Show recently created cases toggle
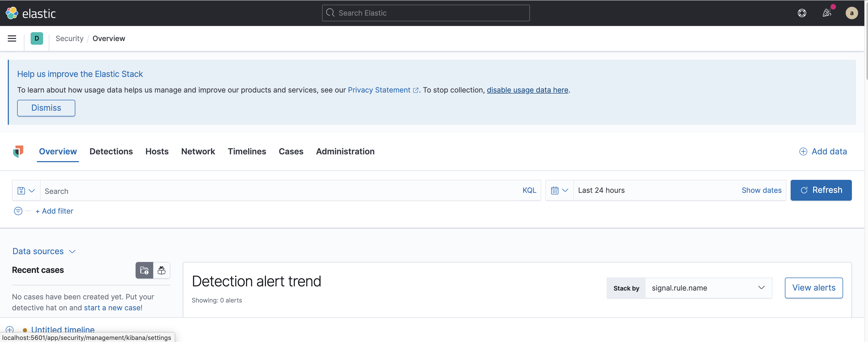This screenshot has width=868, height=342. point(144,270)
